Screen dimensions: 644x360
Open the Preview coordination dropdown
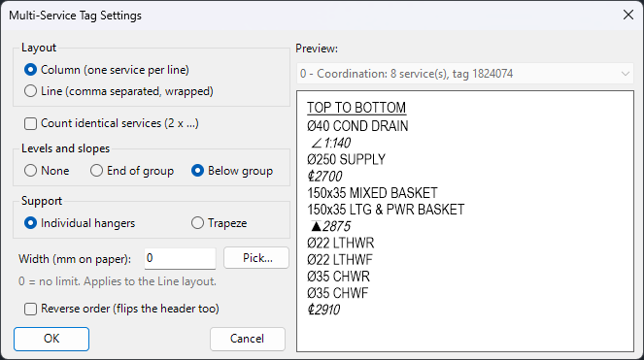465,74
